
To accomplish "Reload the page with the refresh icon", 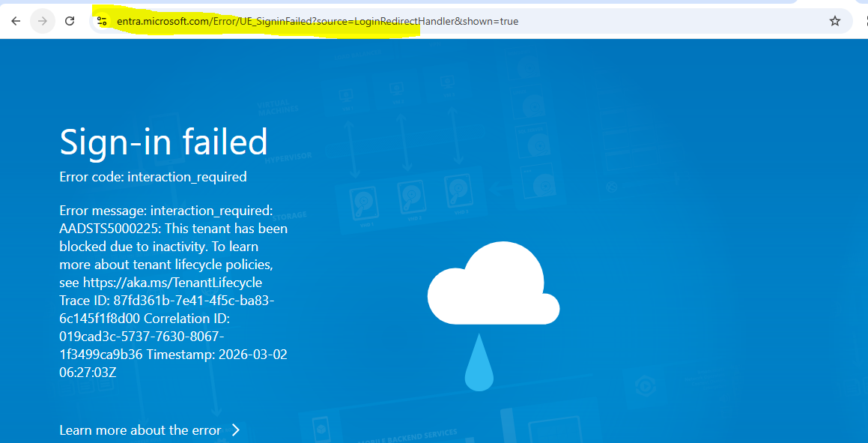I will tap(70, 21).
